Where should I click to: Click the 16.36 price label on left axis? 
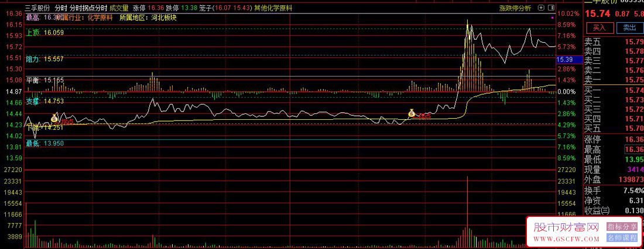[14, 13]
